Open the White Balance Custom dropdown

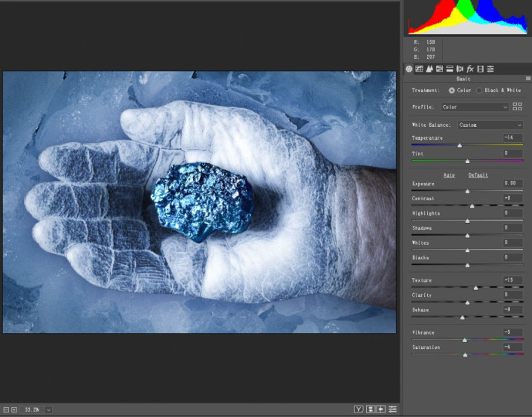point(490,125)
